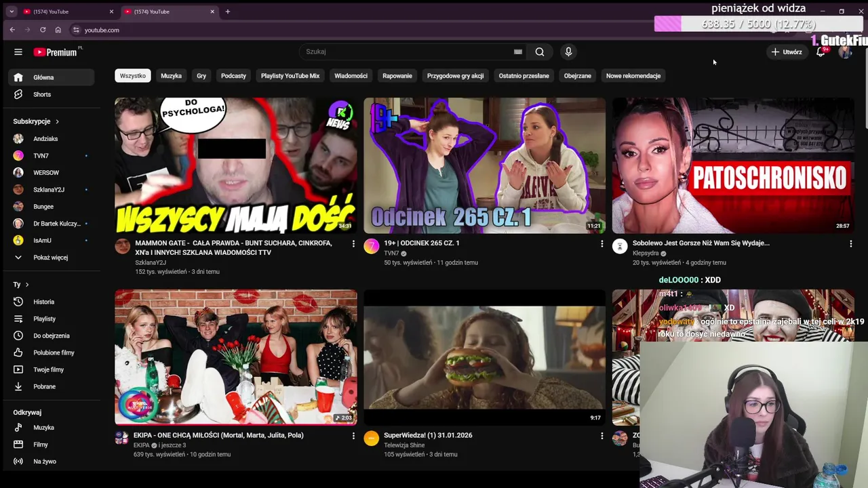868x488 pixels.
Task: Open Do obejrzenia watch later
Action: point(53,335)
